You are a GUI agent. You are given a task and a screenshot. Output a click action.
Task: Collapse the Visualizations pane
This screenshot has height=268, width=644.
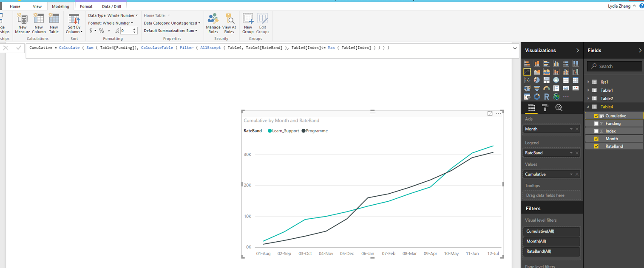[577, 51]
